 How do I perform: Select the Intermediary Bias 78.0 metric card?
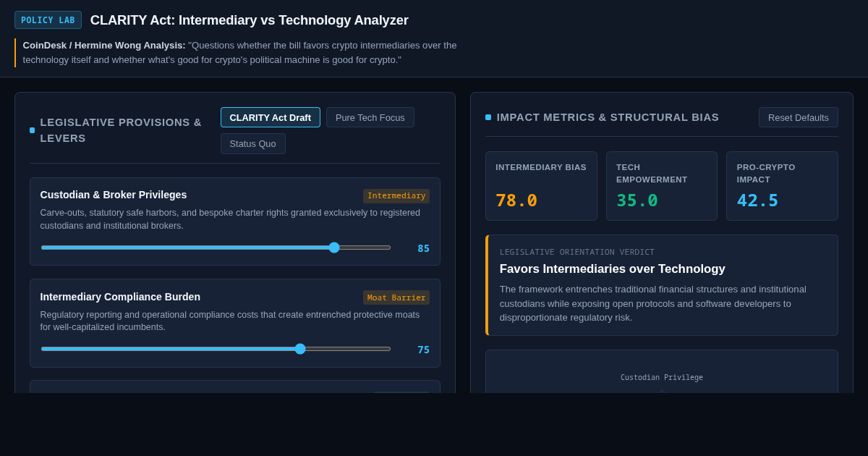pyautogui.click(x=541, y=186)
